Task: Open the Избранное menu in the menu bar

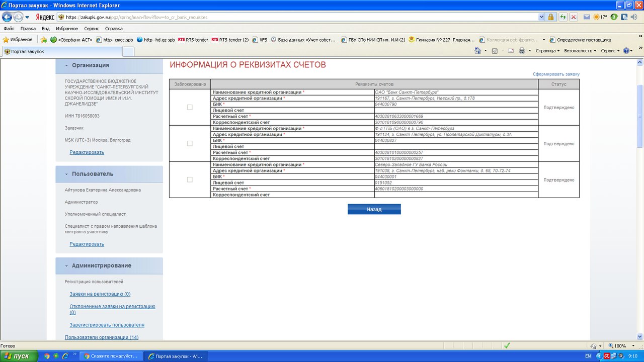Action: pyautogui.click(x=67, y=29)
